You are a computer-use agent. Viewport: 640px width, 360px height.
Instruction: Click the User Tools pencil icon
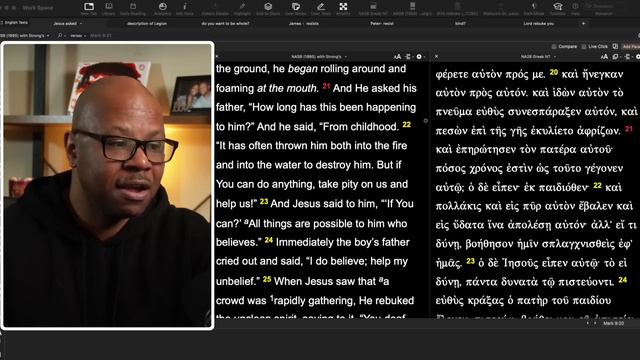[321, 8]
